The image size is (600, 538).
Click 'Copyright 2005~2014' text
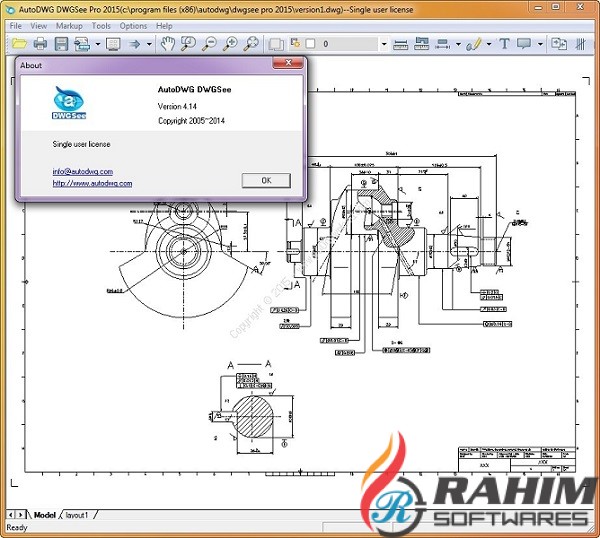(x=191, y=121)
